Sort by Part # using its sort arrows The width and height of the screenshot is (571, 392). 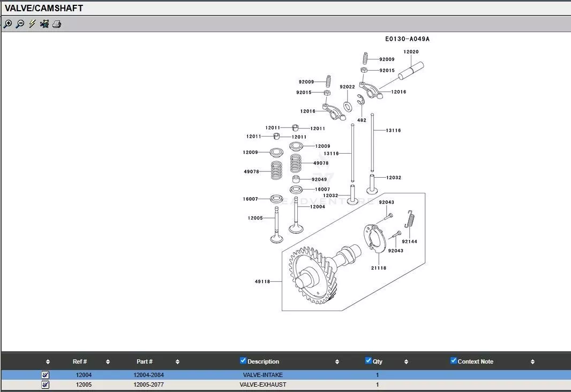coord(177,362)
